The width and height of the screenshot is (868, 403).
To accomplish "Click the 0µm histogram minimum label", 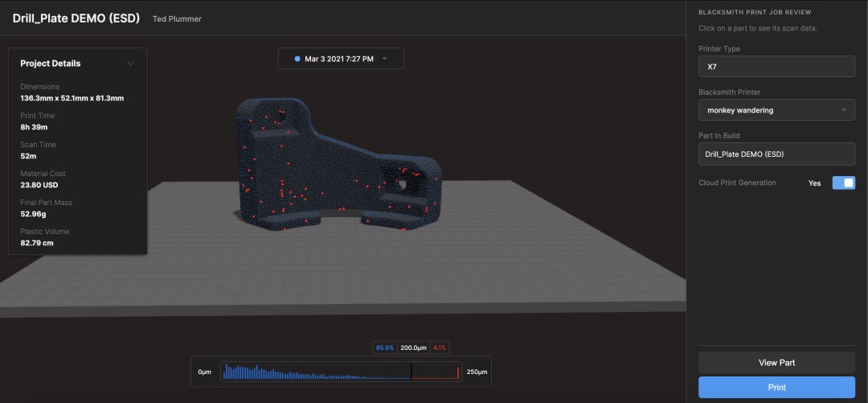I will pyautogui.click(x=205, y=372).
